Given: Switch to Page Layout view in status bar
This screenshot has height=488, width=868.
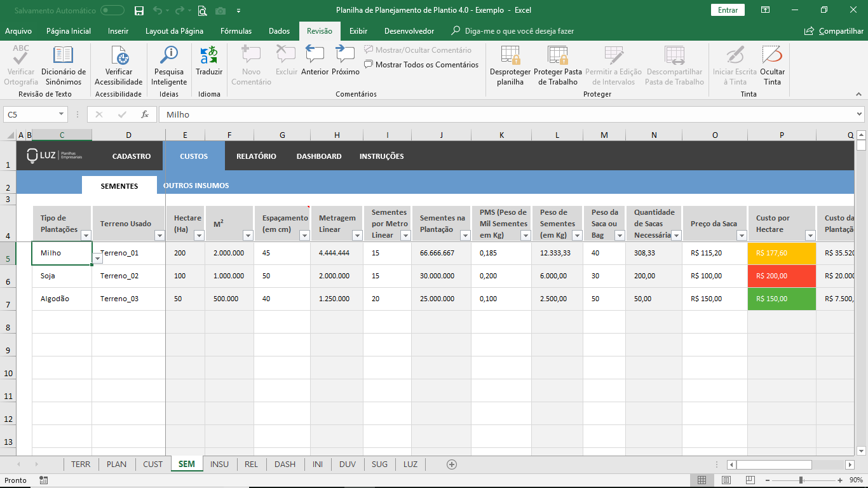Looking at the screenshot, I should click(726, 480).
